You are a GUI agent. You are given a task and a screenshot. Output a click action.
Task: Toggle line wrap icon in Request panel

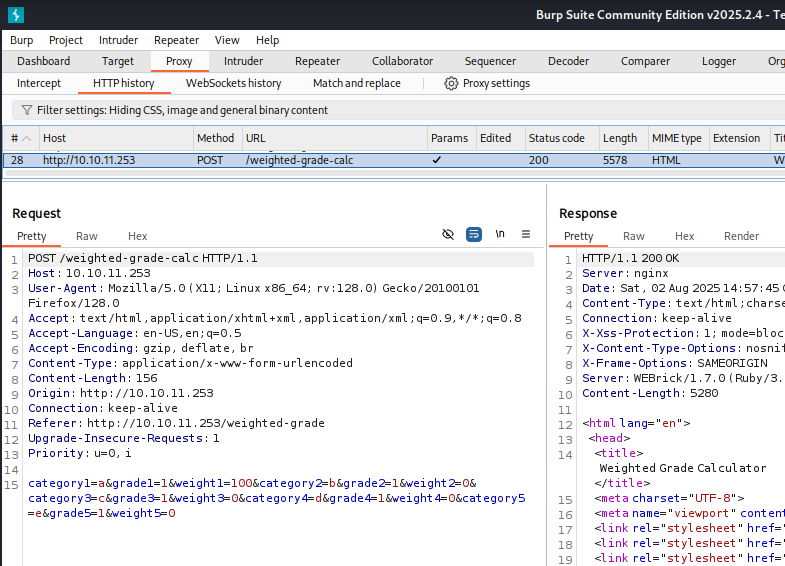(x=474, y=234)
